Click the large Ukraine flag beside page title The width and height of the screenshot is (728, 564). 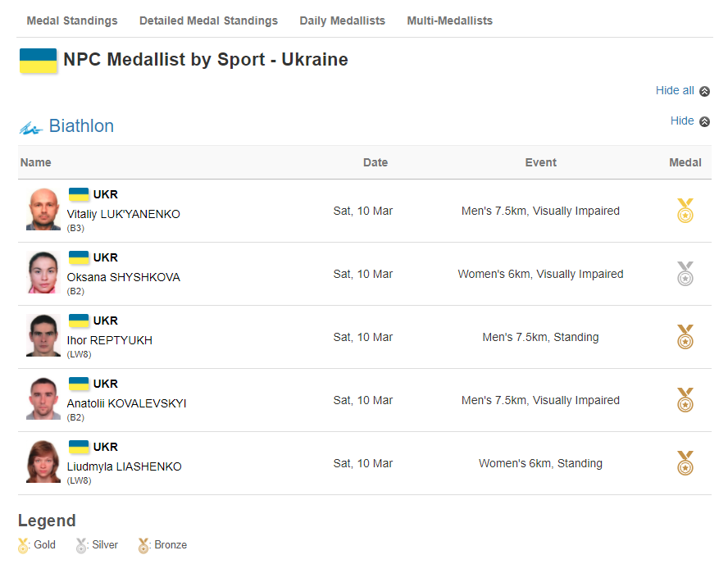(x=38, y=61)
